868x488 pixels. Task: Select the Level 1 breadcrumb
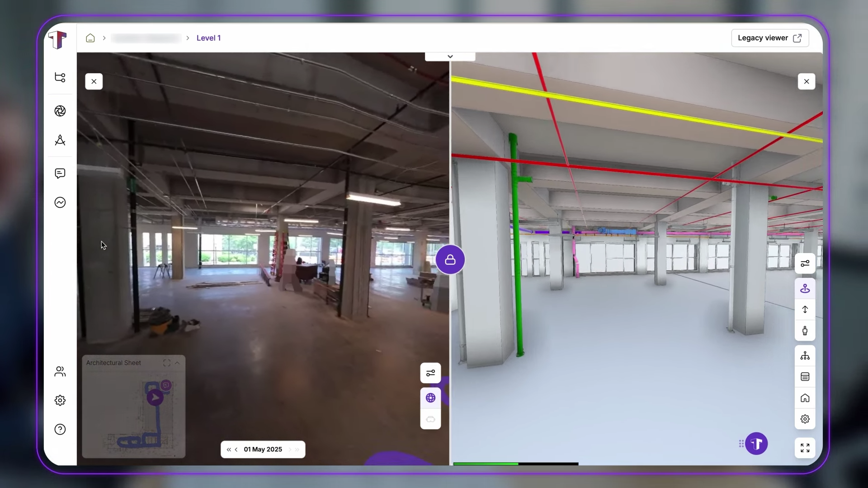208,38
